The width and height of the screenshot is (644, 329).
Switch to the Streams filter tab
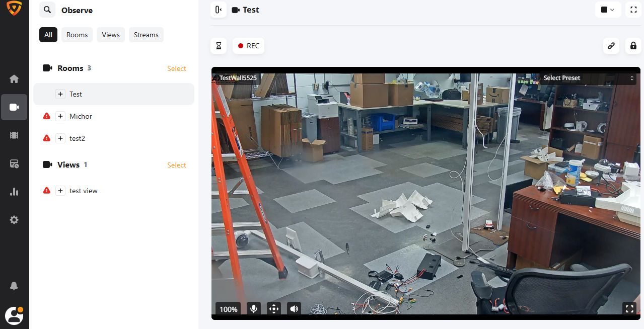[146, 35]
